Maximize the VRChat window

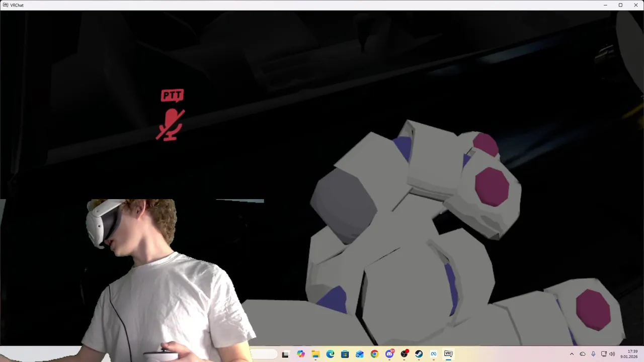pyautogui.click(x=620, y=5)
